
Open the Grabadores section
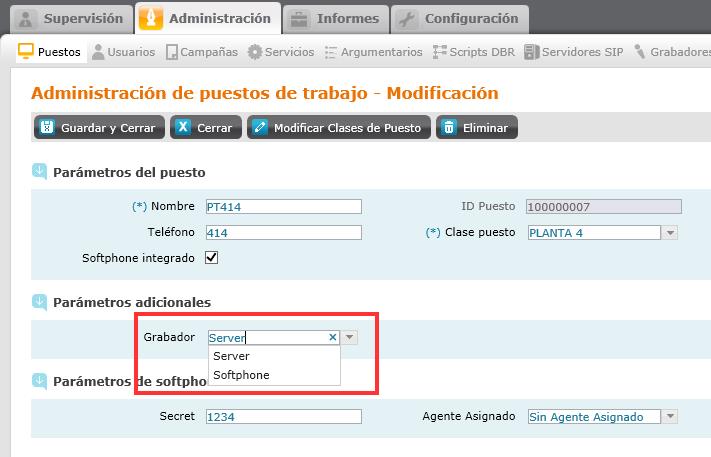(x=672, y=52)
